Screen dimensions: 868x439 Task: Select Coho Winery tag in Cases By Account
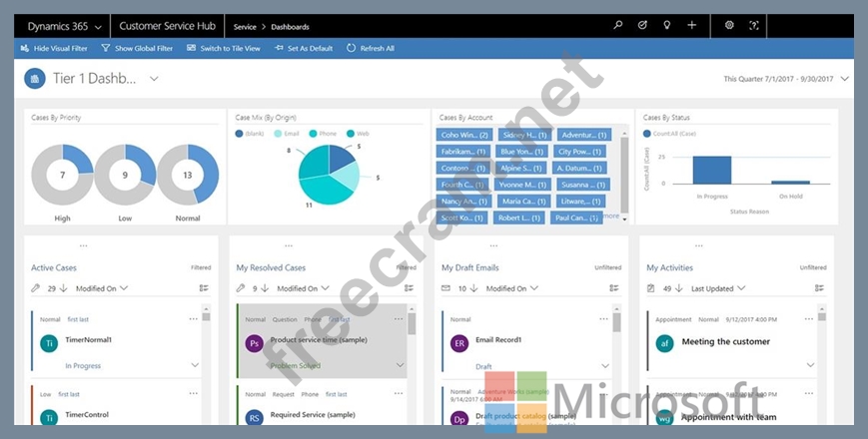[464, 135]
